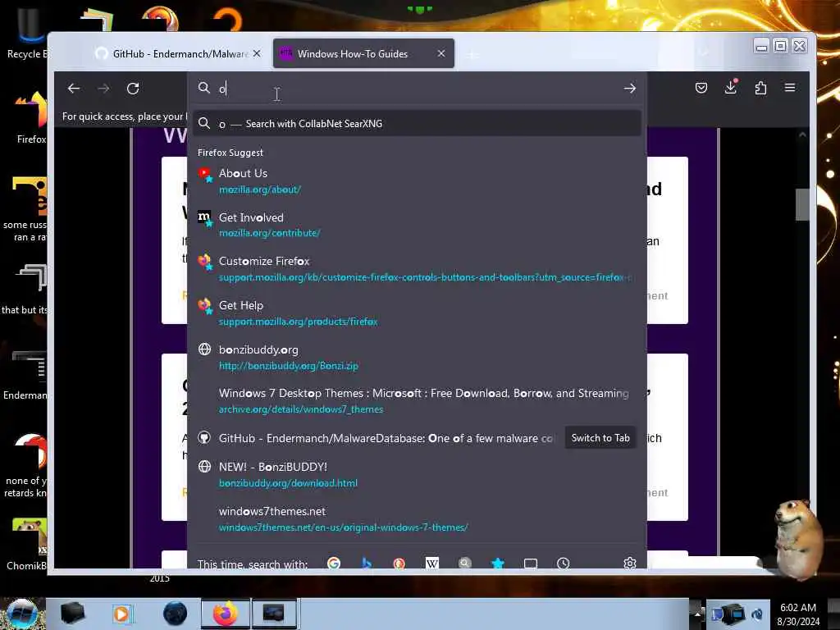840x630 pixels.
Task: Open NEW! - BonziBUDDY! suggestion
Action: click(x=418, y=475)
